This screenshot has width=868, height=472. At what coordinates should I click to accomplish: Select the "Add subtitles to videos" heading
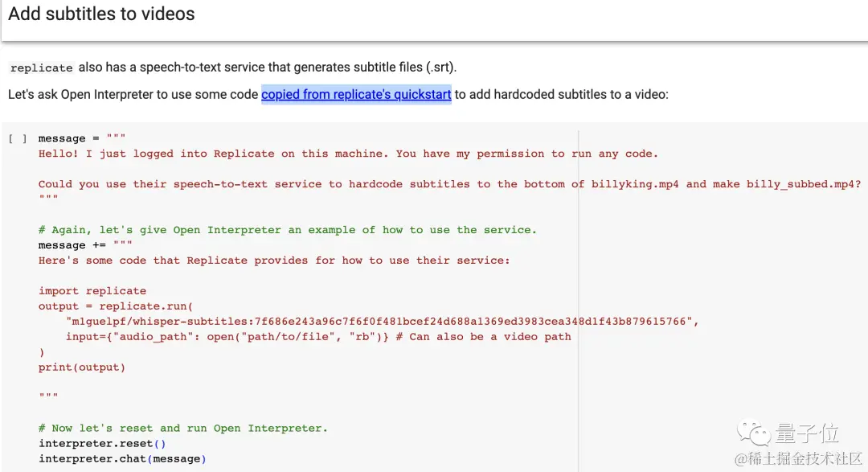tap(101, 14)
